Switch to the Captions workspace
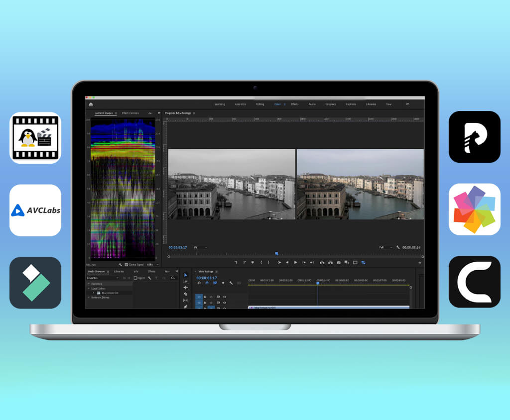510x420 pixels. (x=351, y=105)
